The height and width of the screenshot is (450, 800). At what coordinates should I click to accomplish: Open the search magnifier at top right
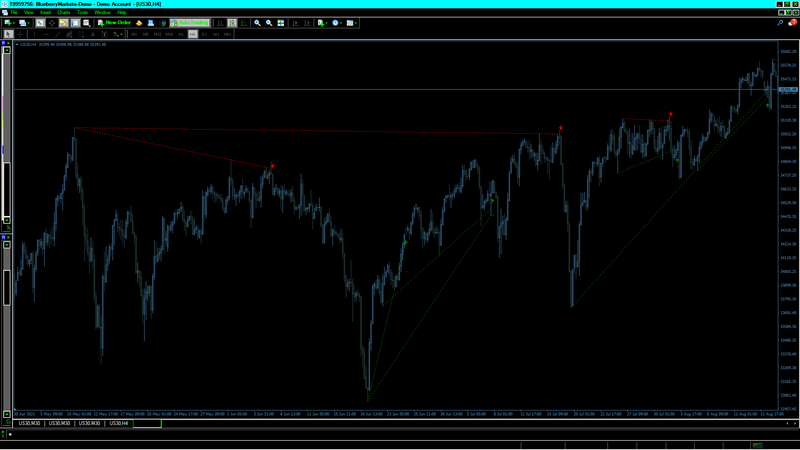780,23
